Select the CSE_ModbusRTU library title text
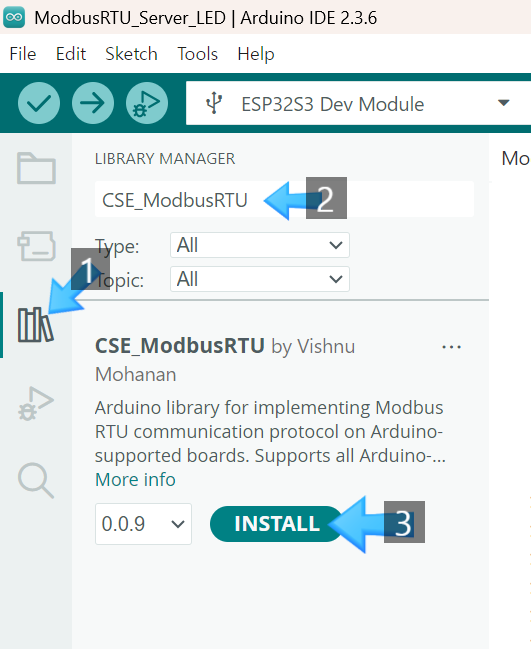531x649 pixels. tap(180, 346)
